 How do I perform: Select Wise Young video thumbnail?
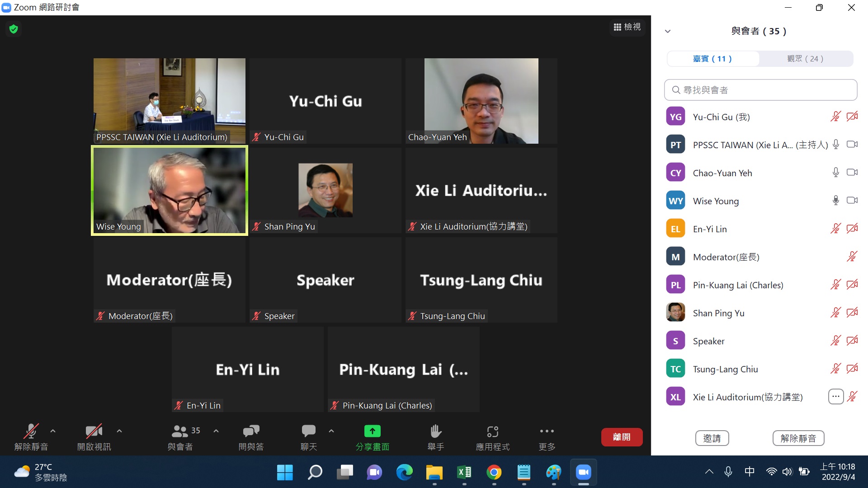170,190
